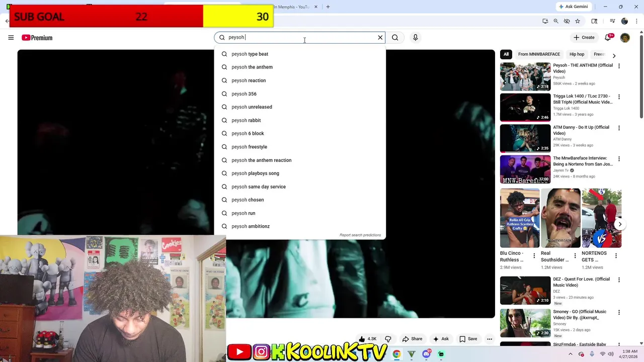Show more shorts with next arrow
Viewport: 644px width, 362px height.
click(x=620, y=224)
